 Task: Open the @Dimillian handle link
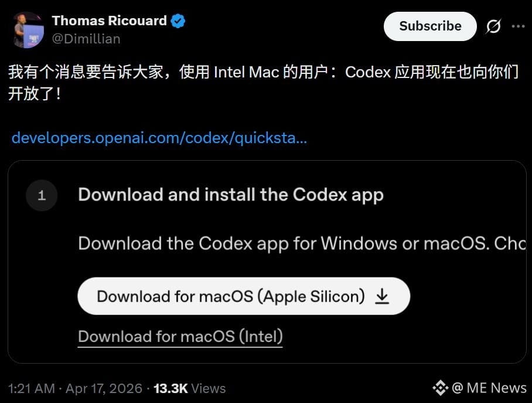pos(86,39)
